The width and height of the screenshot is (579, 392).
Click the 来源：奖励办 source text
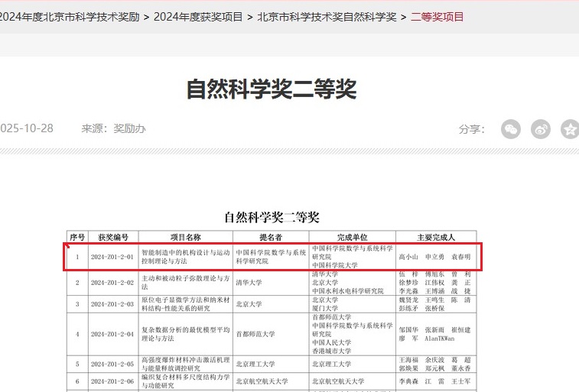[x=113, y=128]
